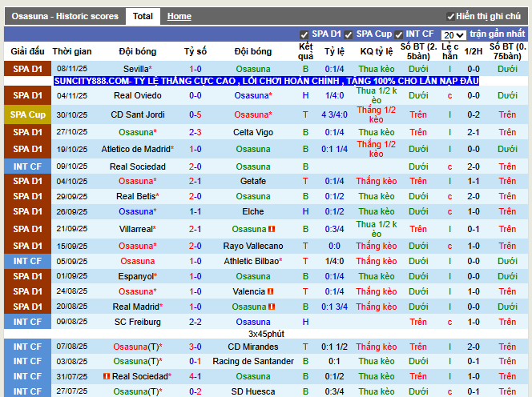Click the red card icon in Real Madrid row
This screenshot has height=397, width=532.
tap(272, 307)
